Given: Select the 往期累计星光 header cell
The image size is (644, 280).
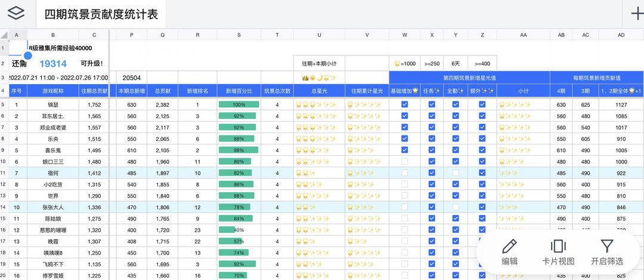Looking at the screenshot, I should (367, 91).
